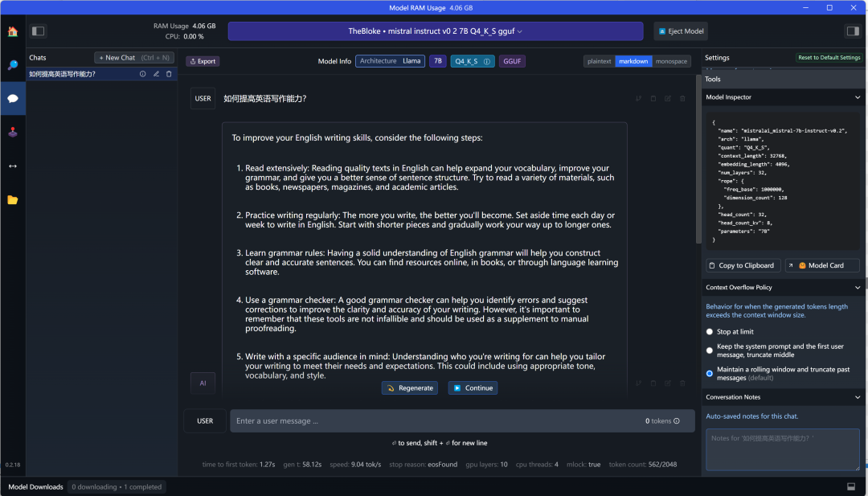Click the 7B parameter badge

coord(437,61)
